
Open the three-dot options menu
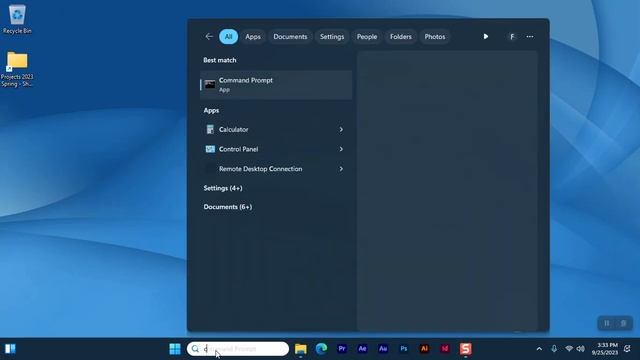[530, 37]
